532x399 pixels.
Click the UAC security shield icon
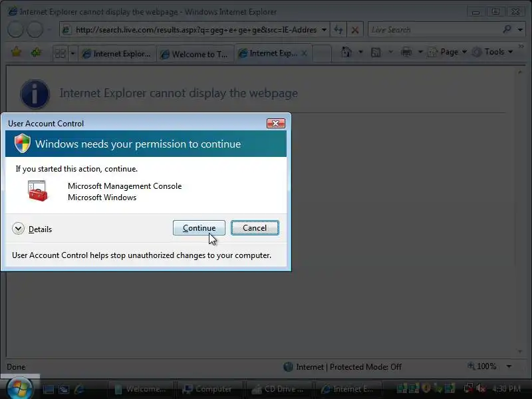23,144
